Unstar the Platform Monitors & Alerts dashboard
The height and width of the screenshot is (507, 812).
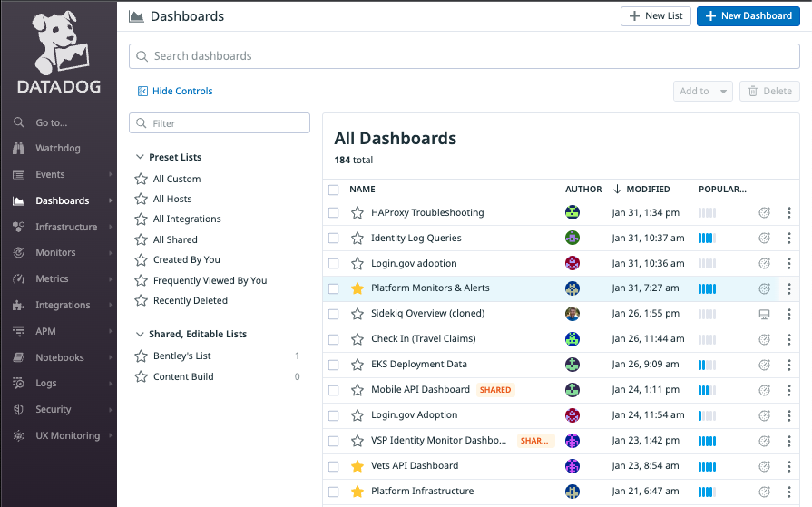coord(357,288)
